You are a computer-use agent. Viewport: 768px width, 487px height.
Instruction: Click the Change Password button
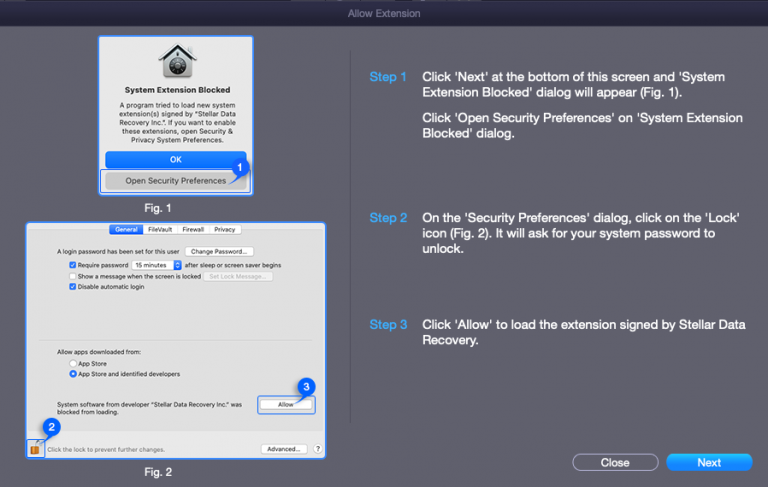click(219, 251)
